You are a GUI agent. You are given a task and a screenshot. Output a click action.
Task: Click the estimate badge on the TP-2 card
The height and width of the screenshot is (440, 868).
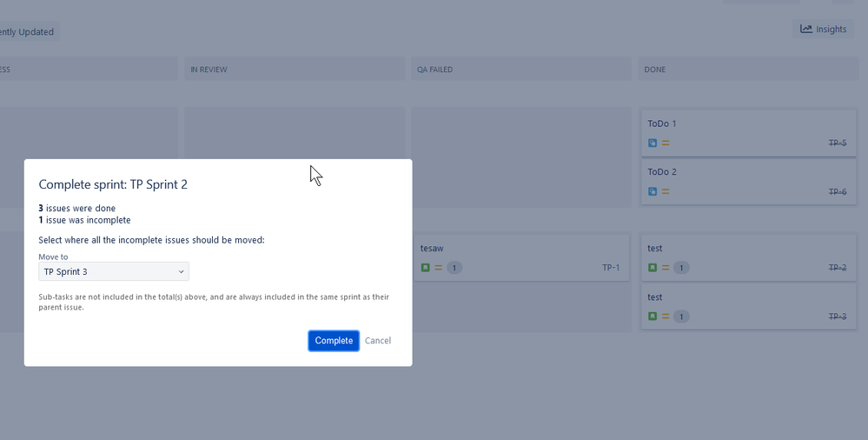click(681, 268)
